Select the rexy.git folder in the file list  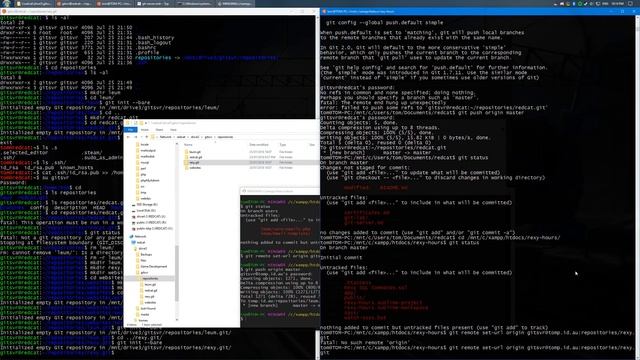pos(194,162)
